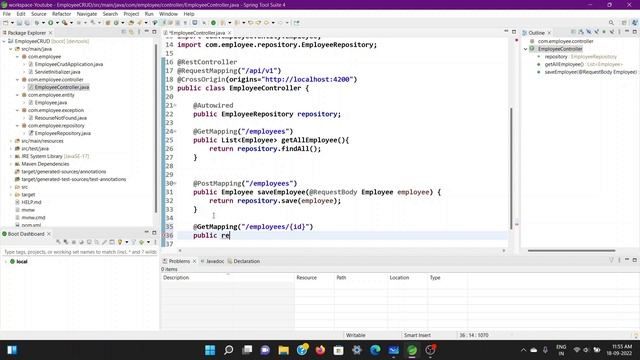The image size is (640, 360).
Task: Toggle Hide Static Members in Outline toolbar
Action: [x=596, y=32]
